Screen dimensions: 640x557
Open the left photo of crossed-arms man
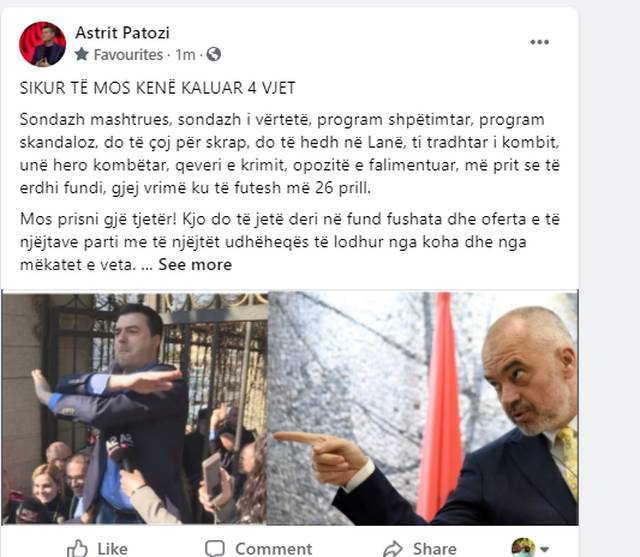coord(134,408)
